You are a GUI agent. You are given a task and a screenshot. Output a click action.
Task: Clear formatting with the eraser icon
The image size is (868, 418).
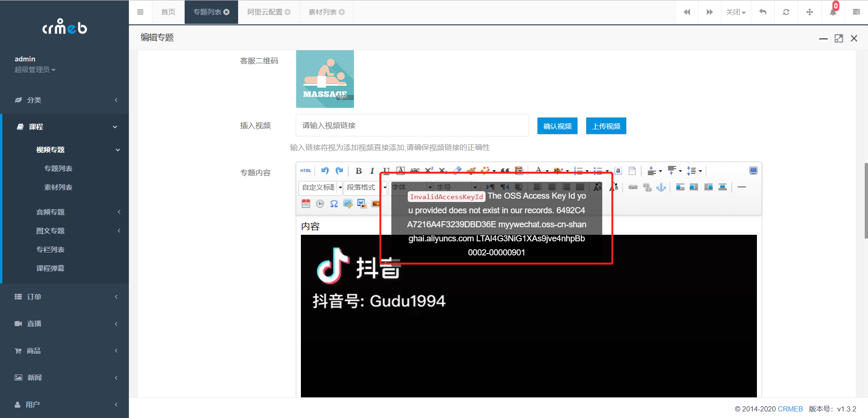click(457, 171)
